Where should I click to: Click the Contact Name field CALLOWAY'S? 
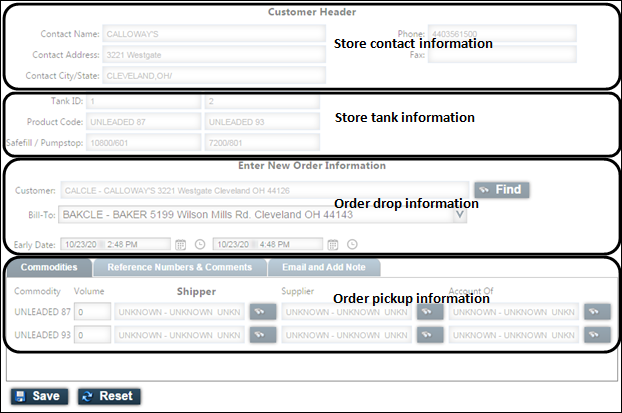(214, 34)
